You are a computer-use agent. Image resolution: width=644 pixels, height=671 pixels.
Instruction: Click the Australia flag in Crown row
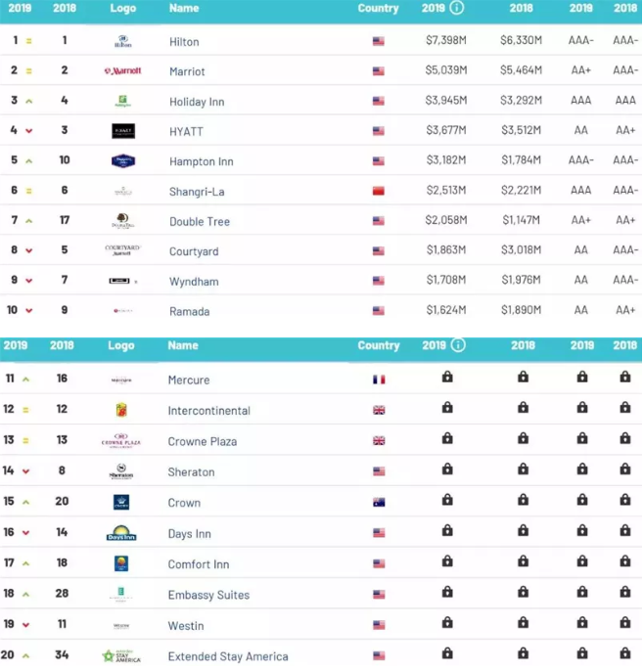[x=379, y=503]
